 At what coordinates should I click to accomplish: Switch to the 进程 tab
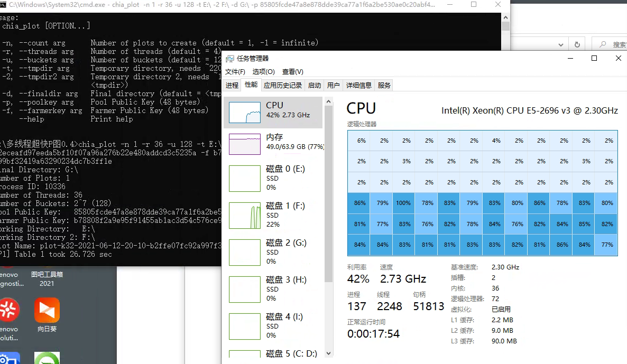(x=232, y=85)
